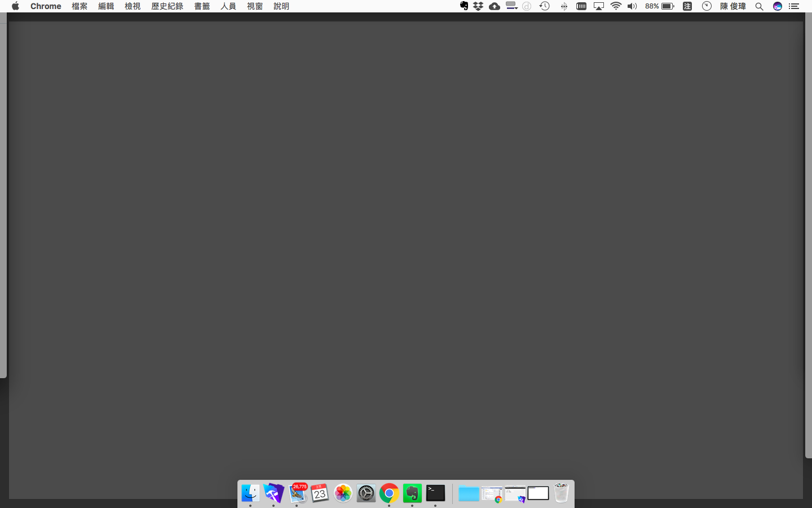
Task: Open Finder from the Dock
Action: pyautogui.click(x=250, y=493)
